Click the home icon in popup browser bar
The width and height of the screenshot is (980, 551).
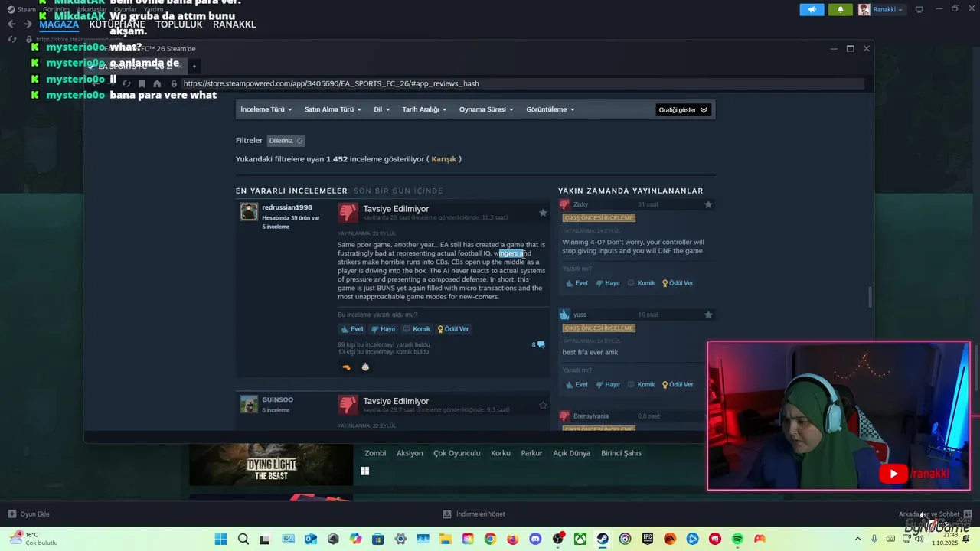pyautogui.click(x=157, y=83)
